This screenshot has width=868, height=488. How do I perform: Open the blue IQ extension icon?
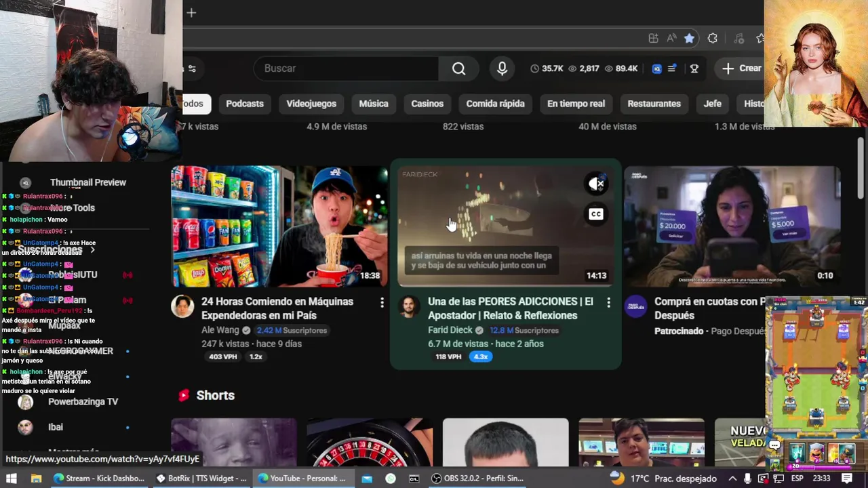656,68
